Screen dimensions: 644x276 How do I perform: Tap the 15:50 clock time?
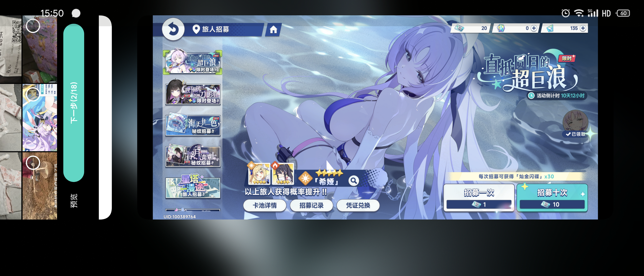click(52, 13)
